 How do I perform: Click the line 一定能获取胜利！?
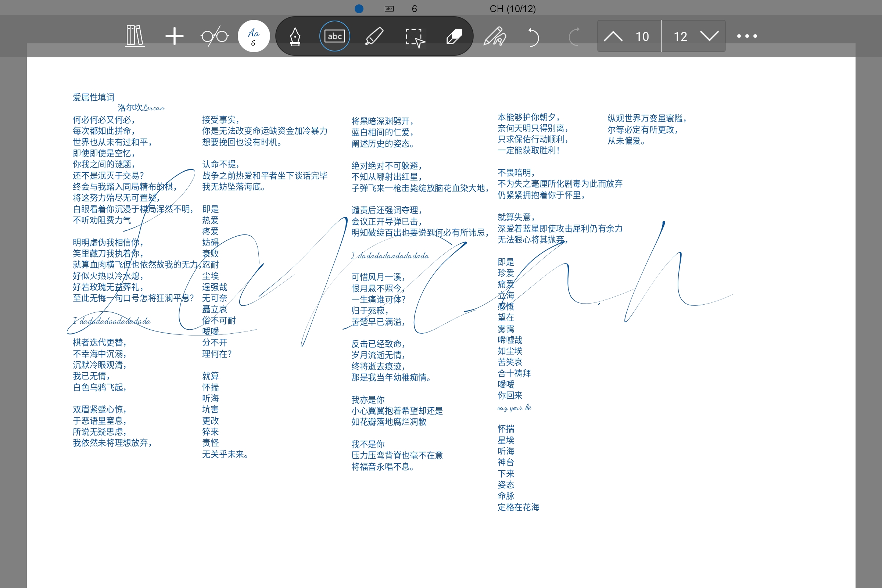coord(529,150)
